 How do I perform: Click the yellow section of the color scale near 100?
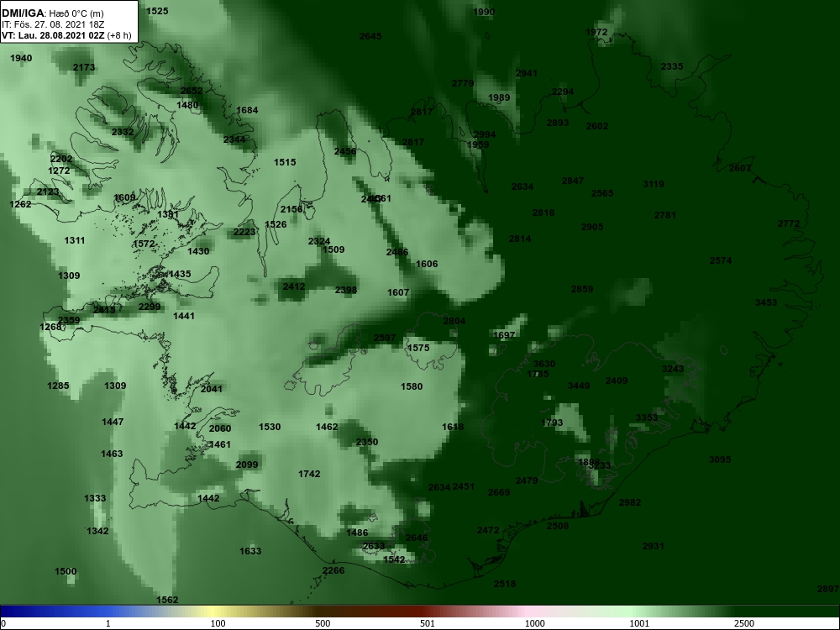(214, 612)
